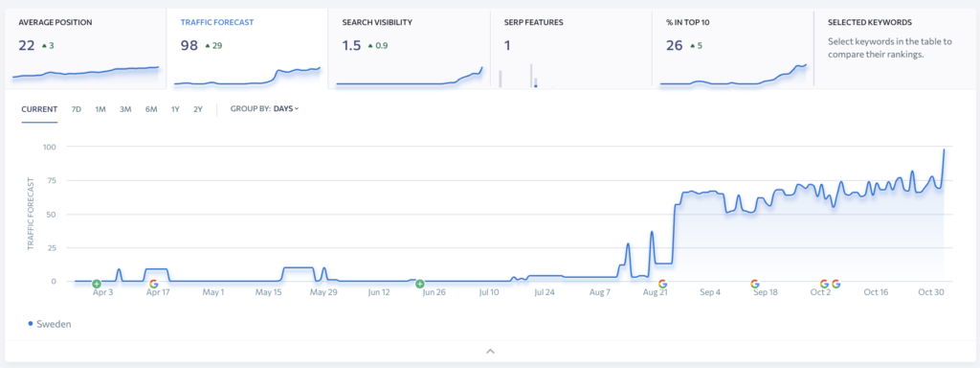Set time range to 3M

pyautogui.click(x=125, y=109)
